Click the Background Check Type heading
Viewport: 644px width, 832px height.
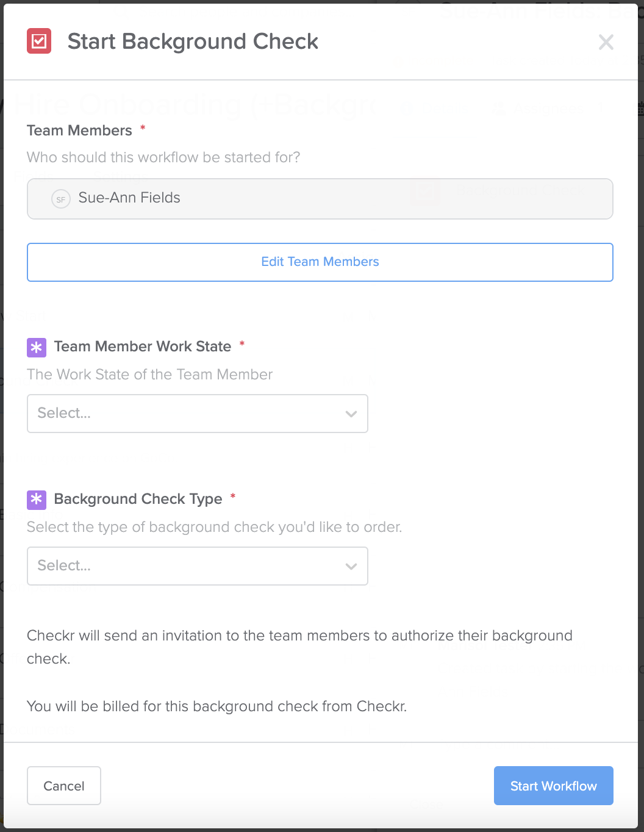pos(138,498)
